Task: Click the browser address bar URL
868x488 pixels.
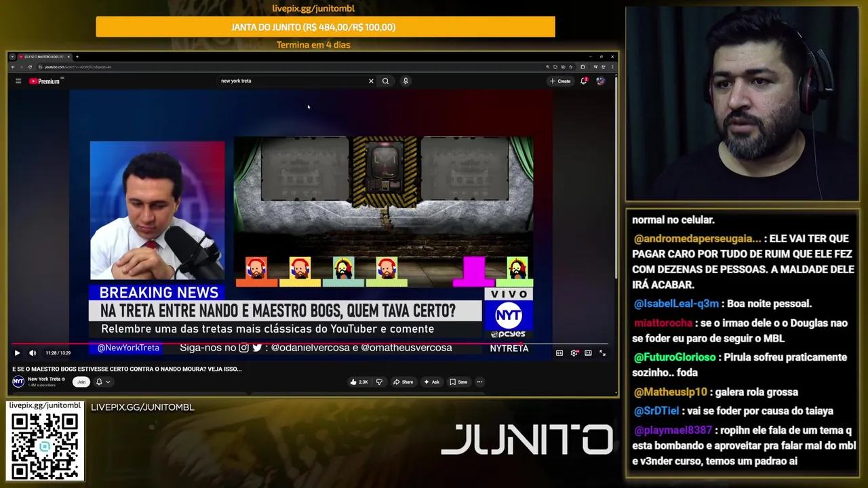Action: (x=78, y=67)
